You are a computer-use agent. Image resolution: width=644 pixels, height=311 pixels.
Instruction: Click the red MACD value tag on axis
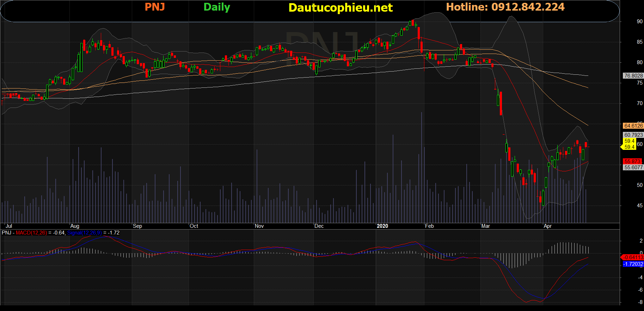633,257
